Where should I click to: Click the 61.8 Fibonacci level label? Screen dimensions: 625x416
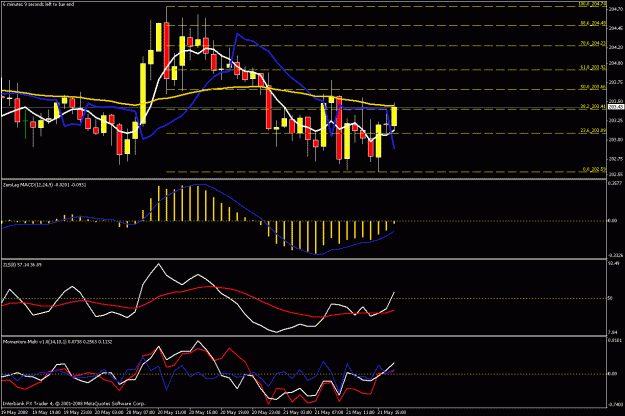tap(593, 68)
